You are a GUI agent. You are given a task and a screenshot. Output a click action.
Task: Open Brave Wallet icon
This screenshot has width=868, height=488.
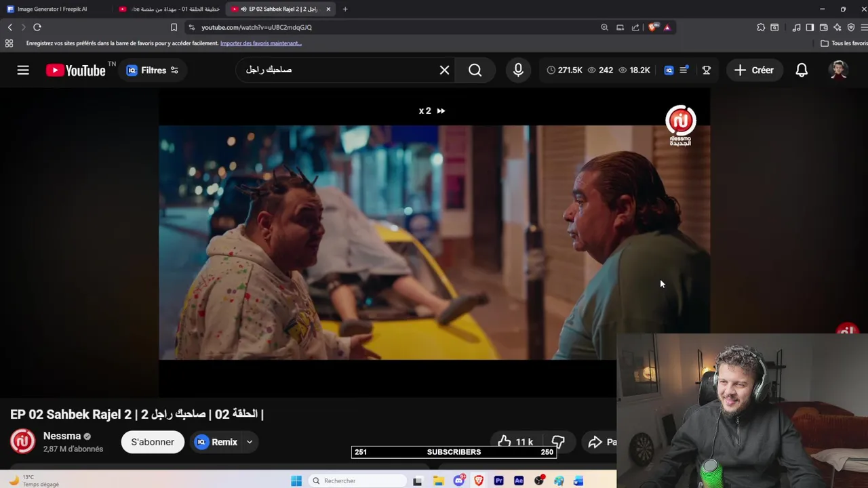(823, 27)
